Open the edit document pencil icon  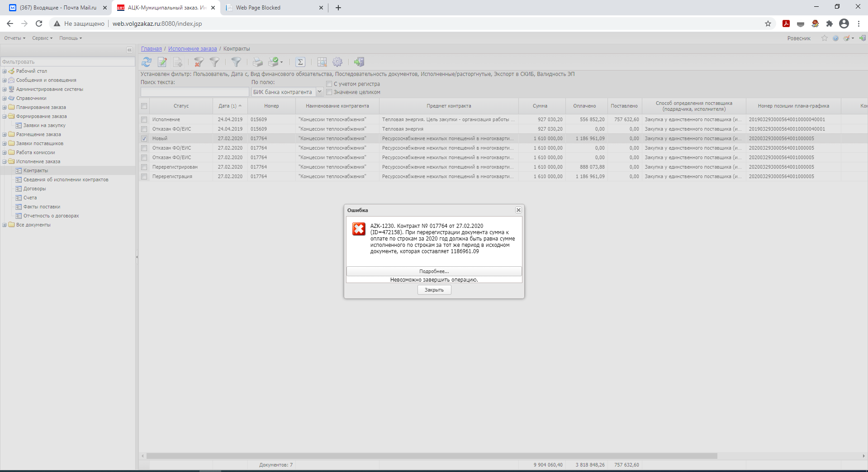[162, 62]
